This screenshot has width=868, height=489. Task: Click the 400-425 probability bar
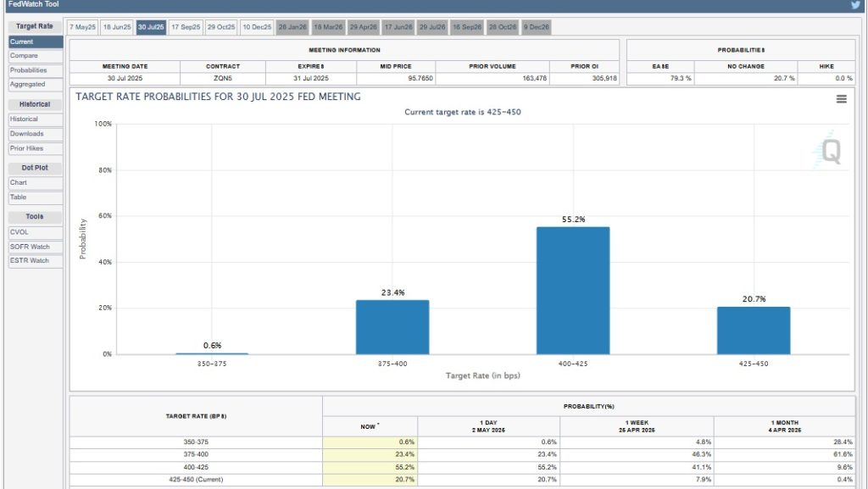click(x=572, y=290)
